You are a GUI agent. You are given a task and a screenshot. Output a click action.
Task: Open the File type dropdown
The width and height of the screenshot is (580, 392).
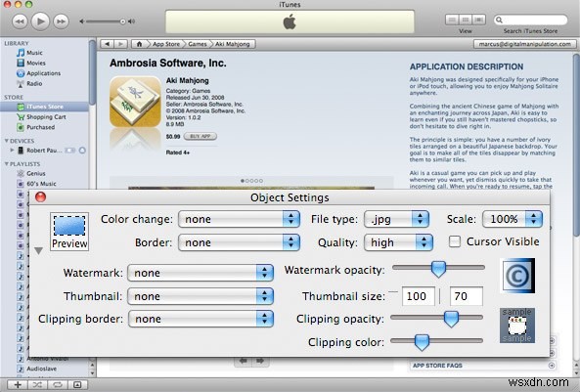[x=397, y=219]
